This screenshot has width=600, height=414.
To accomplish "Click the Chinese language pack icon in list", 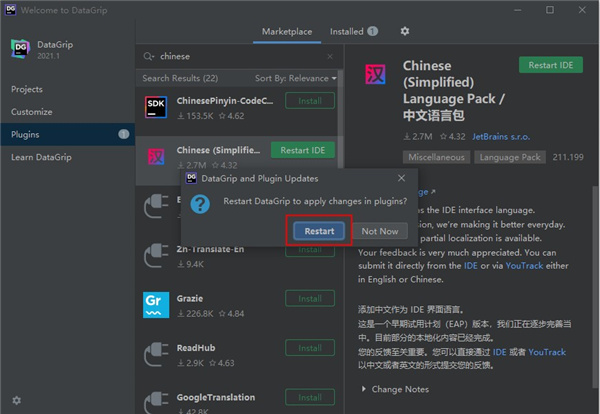I will click(x=155, y=157).
